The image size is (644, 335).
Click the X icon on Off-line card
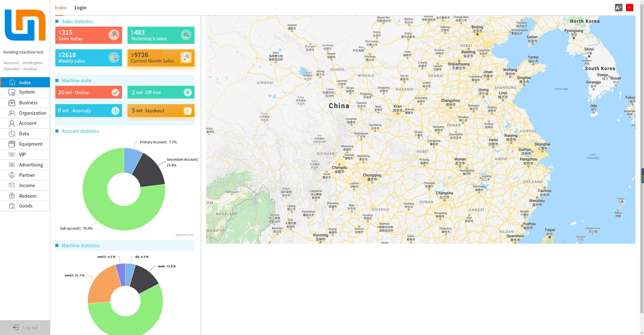coord(188,93)
